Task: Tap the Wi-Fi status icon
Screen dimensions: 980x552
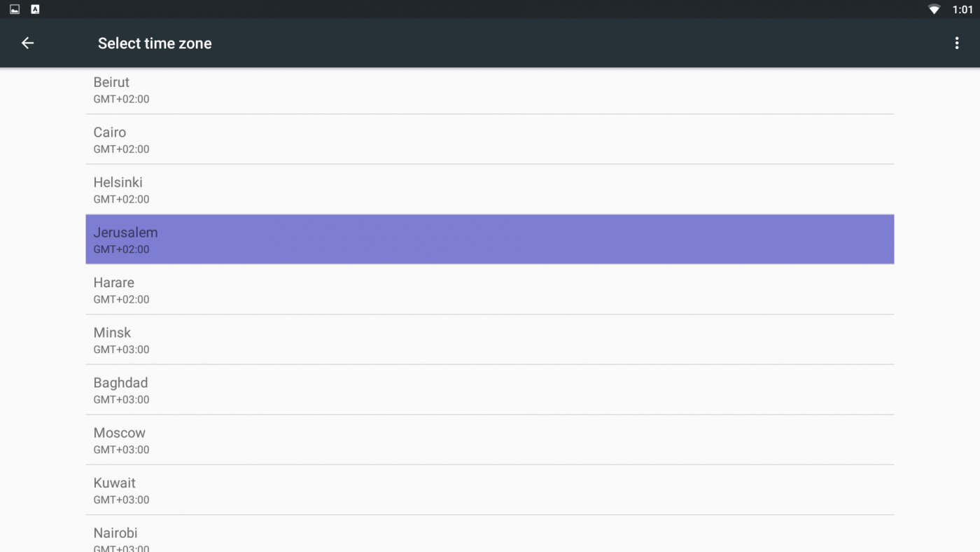Action: [x=934, y=10]
